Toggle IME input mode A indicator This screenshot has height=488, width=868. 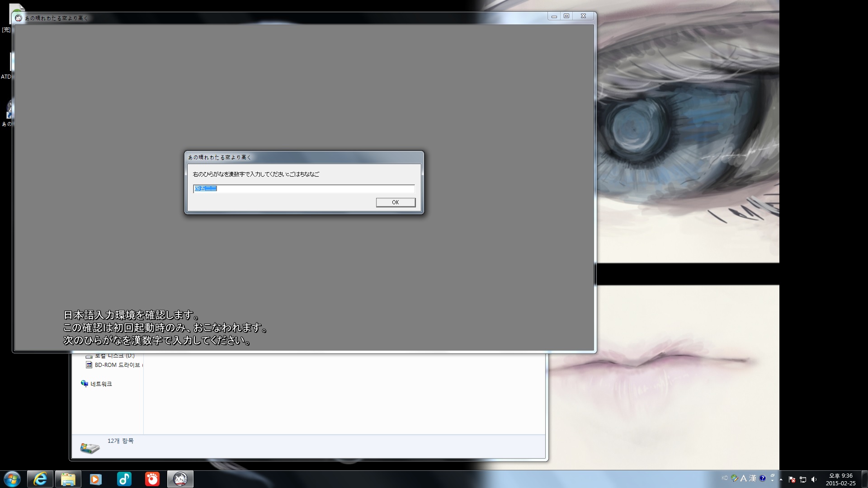click(743, 478)
